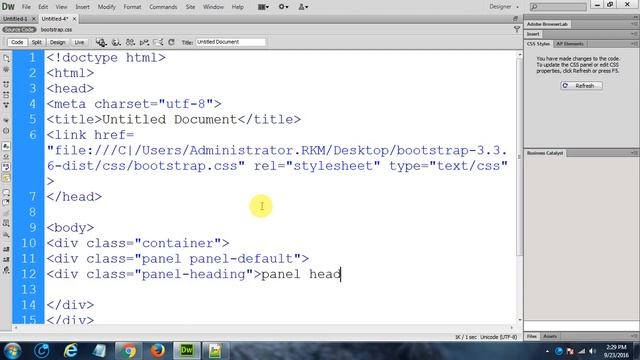Open the Layout dropdown in the menu bar
This screenshot has width=640, height=360.
point(263,7)
